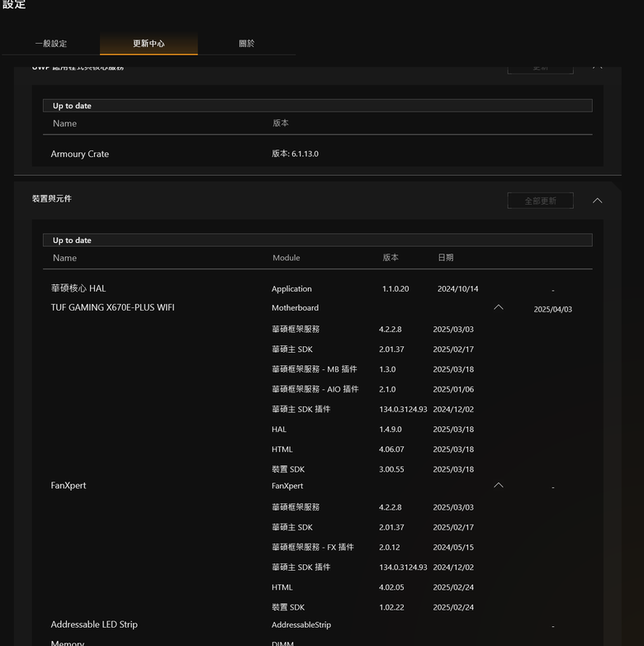Click the 日期 column header
The image size is (644, 646).
(x=446, y=258)
